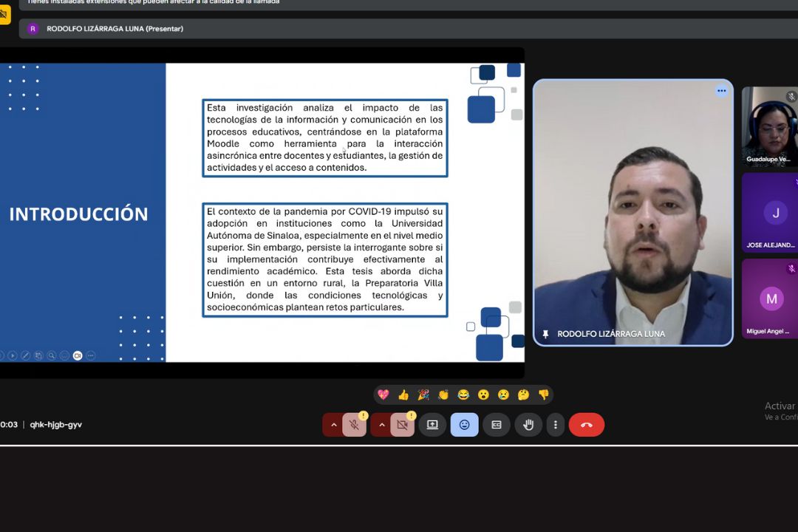Unmute the microphone
The width and height of the screenshot is (798, 532).
point(355,425)
